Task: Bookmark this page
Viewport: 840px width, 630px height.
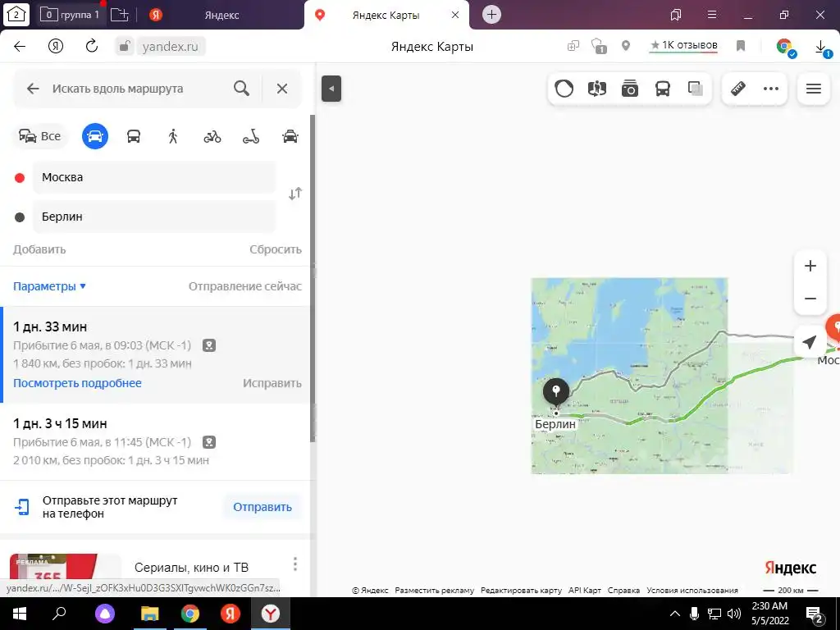Action: click(x=741, y=46)
